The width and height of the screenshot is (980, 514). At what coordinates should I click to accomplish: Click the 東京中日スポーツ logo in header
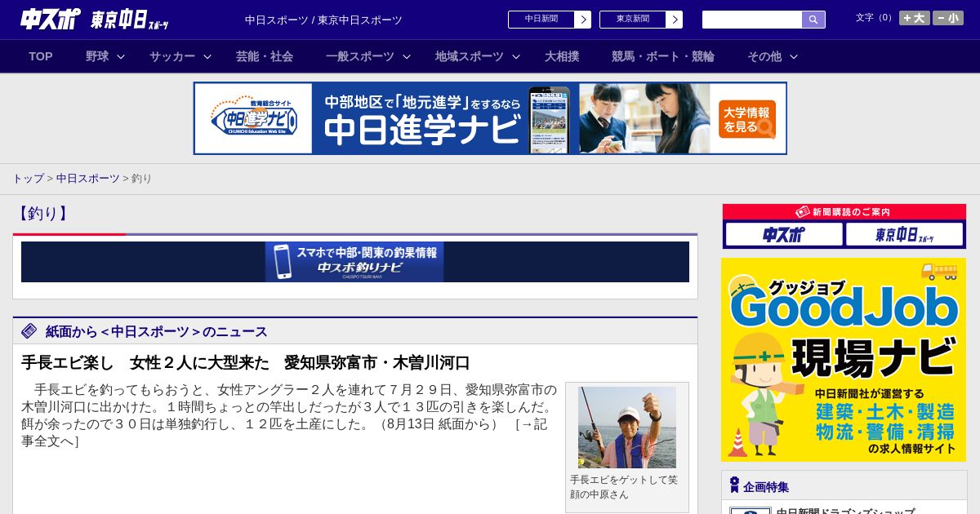(x=130, y=20)
